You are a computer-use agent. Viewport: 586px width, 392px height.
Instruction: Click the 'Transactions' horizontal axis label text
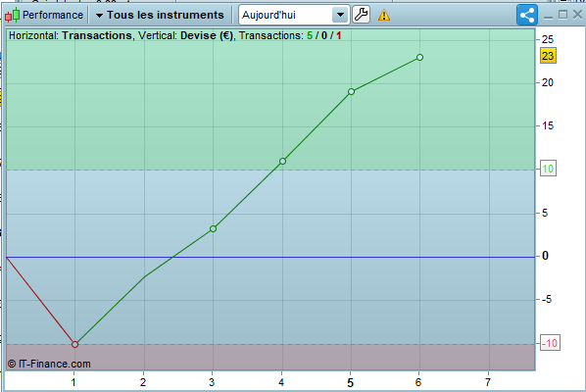click(97, 35)
